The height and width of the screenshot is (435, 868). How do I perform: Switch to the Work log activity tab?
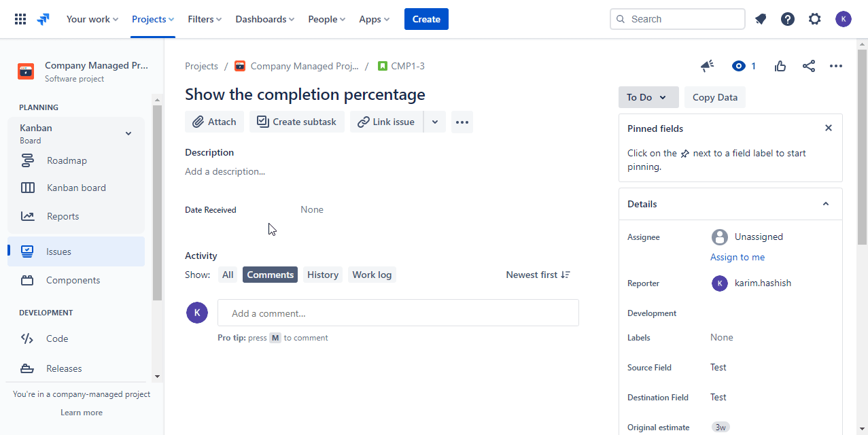(372, 274)
